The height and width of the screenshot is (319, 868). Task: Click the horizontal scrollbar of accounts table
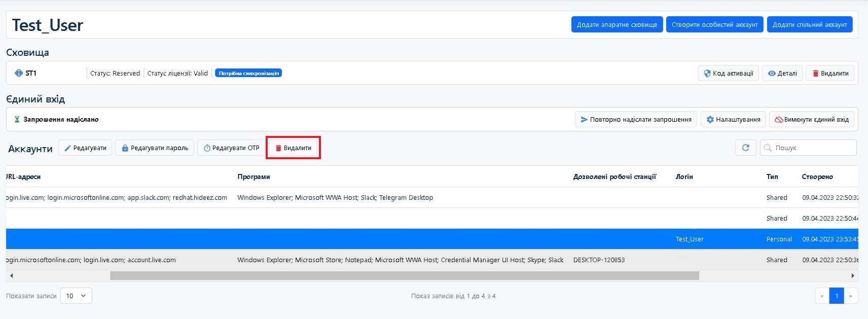click(x=404, y=275)
